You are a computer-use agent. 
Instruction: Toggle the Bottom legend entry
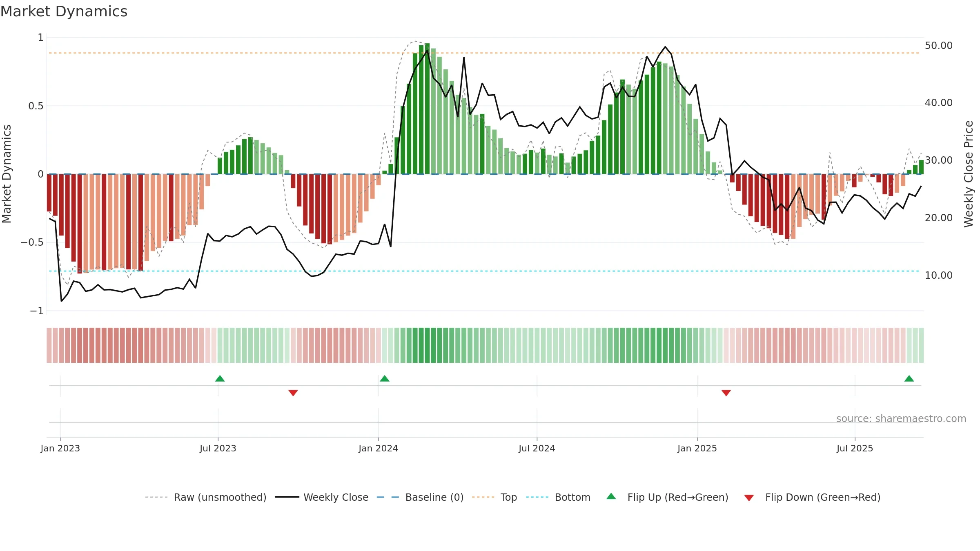[558, 497]
